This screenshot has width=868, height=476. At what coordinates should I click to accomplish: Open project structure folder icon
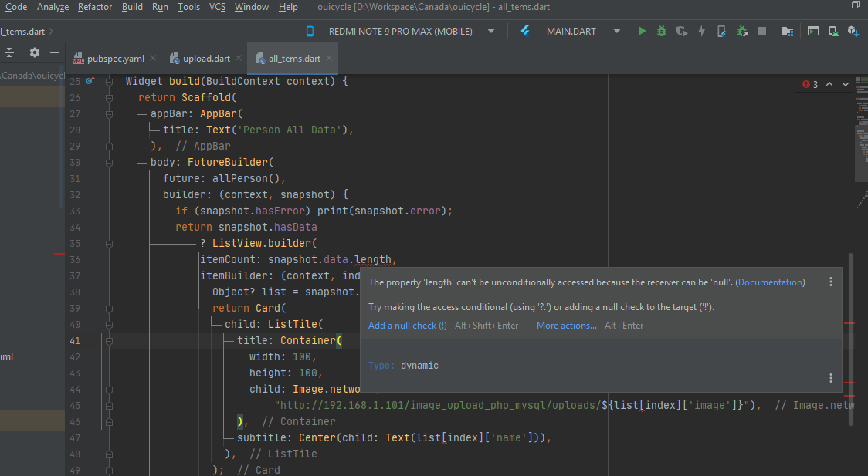pos(787,32)
